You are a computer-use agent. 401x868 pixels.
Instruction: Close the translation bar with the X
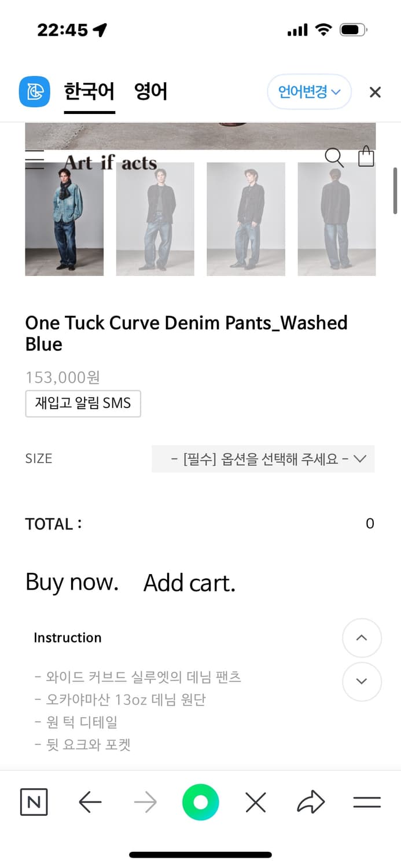pos(375,91)
